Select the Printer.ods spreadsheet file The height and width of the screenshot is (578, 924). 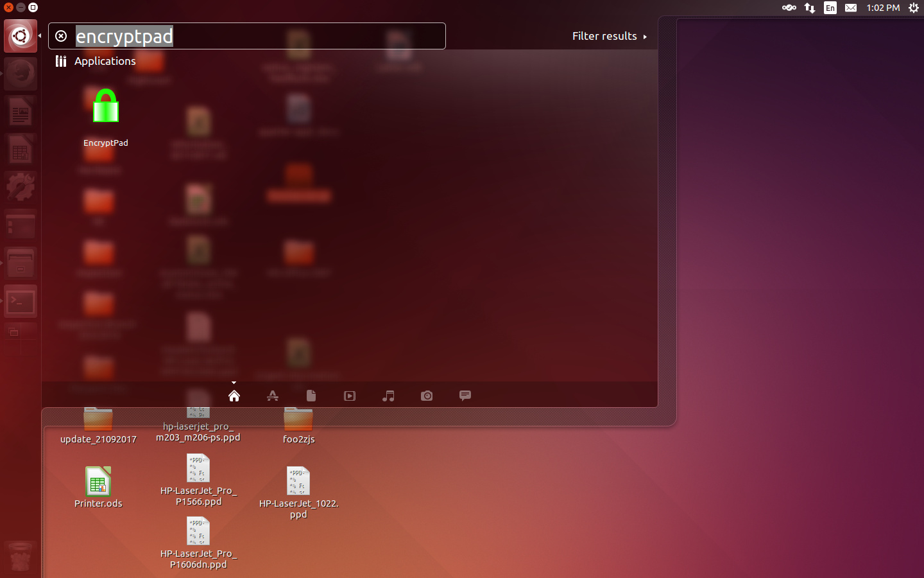click(98, 487)
